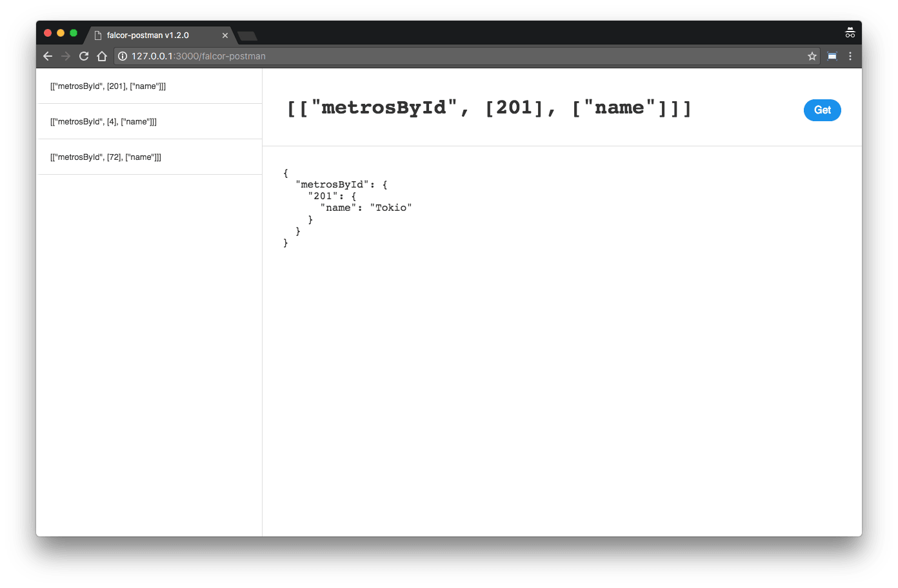This screenshot has width=898, height=588.
Task: Click the site info icon in address bar
Action: [x=123, y=56]
